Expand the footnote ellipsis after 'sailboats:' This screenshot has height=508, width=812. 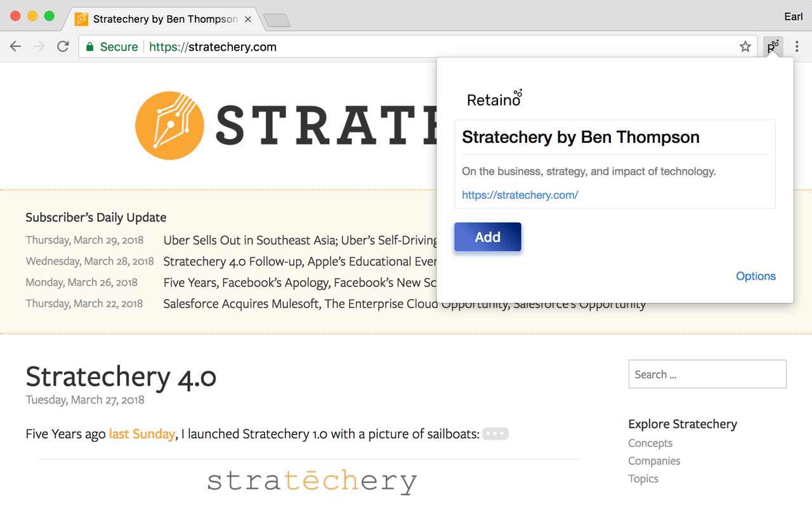[x=495, y=434]
